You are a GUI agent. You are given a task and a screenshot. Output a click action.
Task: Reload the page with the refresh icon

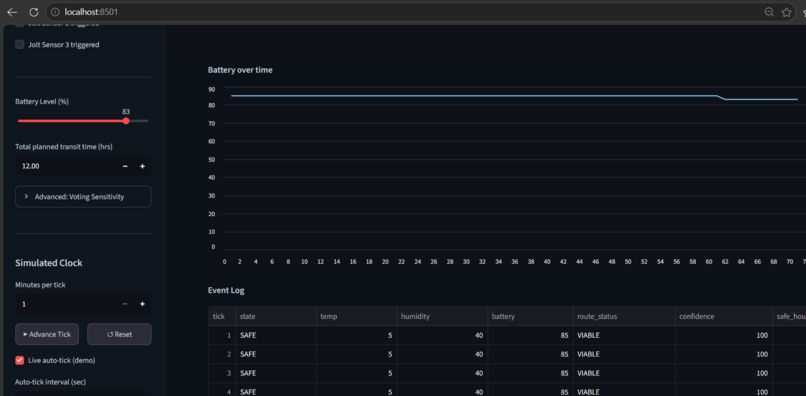click(x=33, y=12)
